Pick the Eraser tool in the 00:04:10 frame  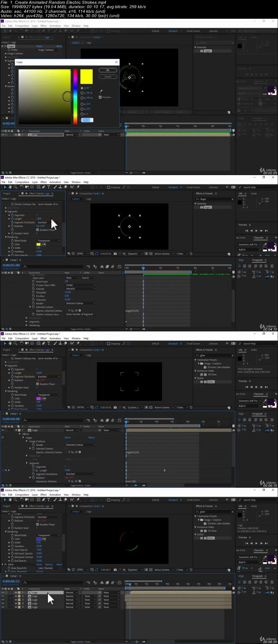click(65, 187)
